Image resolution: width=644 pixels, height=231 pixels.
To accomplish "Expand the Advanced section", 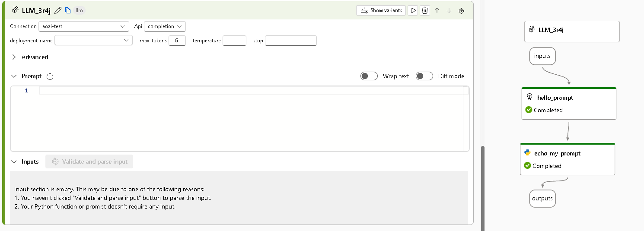I will (14, 57).
